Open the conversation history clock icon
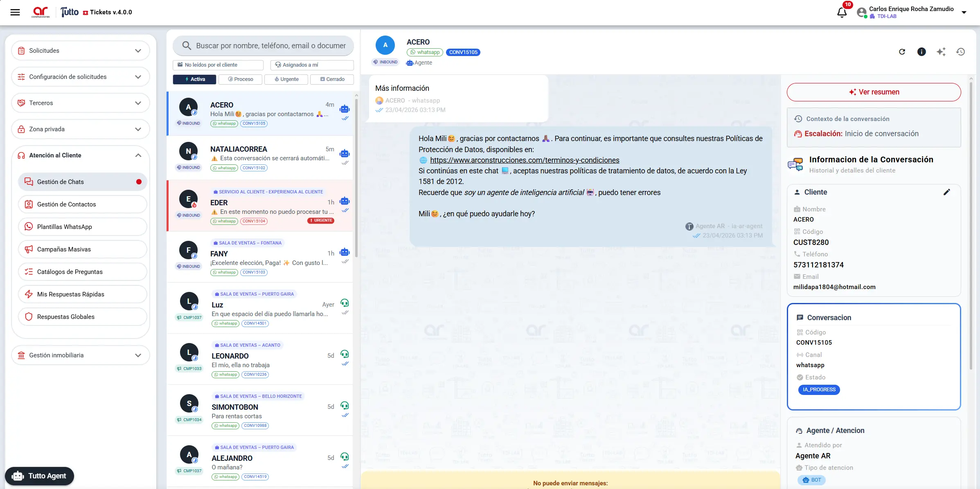This screenshot has height=489, width=980. point(961,52)
